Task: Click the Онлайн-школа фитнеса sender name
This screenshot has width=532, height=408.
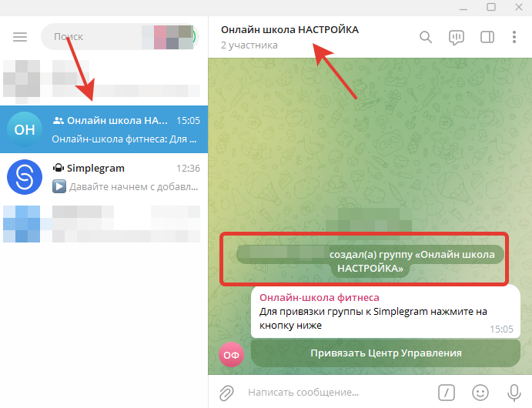Action: 320,297
